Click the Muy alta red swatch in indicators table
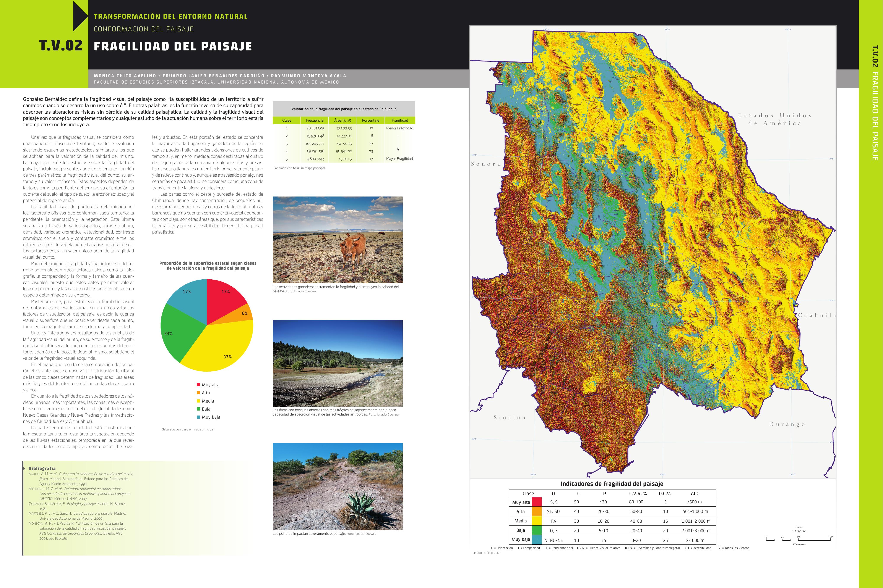 tap(537, 502)
